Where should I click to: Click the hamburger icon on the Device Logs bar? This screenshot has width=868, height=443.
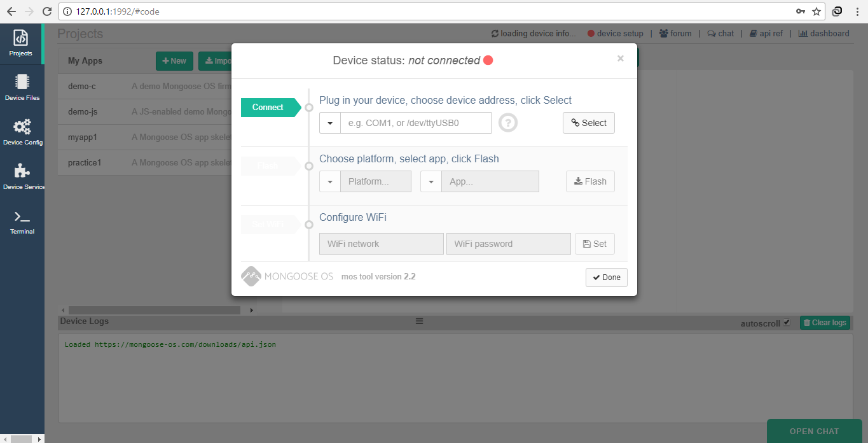tap(419, 321)
